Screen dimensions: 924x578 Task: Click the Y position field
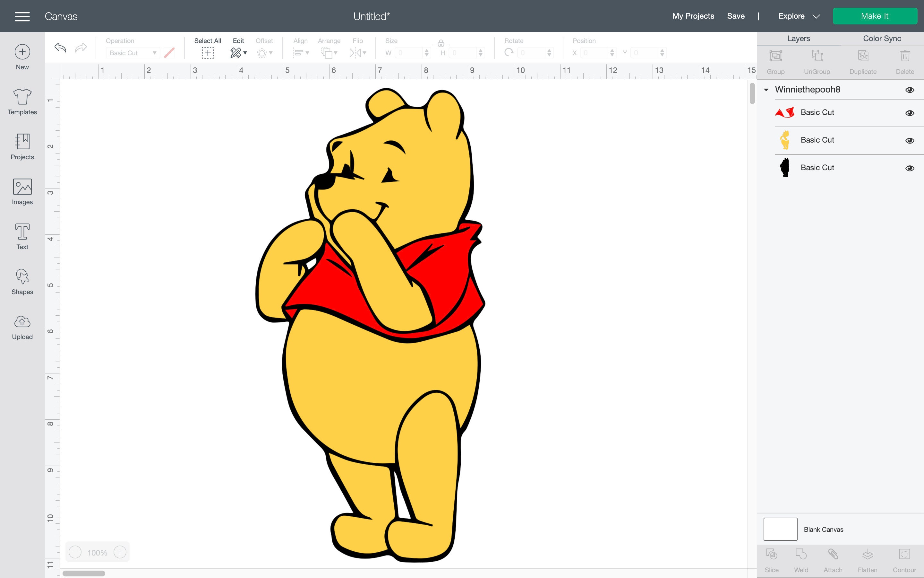click(645, 53)
